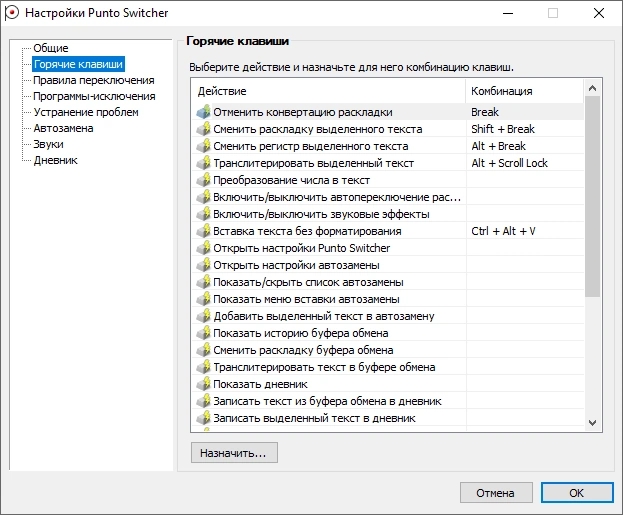Screen dimensions: 623x515
Task: Select row "Открыть настройки автозамены"
Action: tap(388, 265)
